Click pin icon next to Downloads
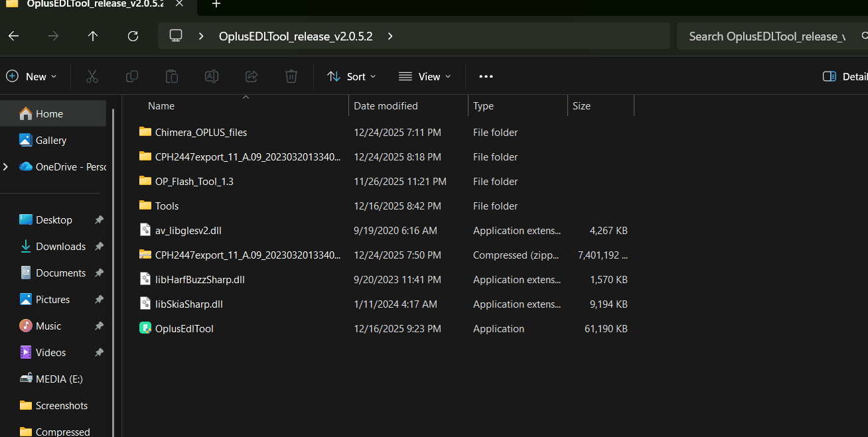 pos(99,246)
